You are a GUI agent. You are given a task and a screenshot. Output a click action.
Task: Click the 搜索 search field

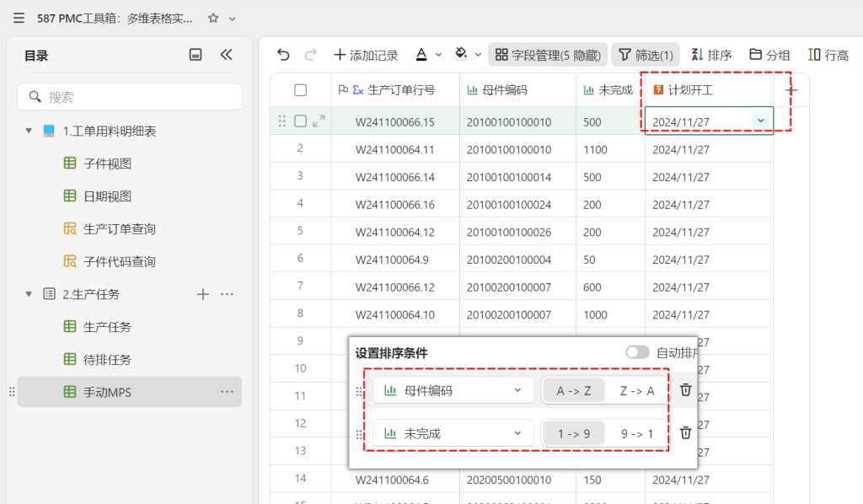[x=129, y=97]
